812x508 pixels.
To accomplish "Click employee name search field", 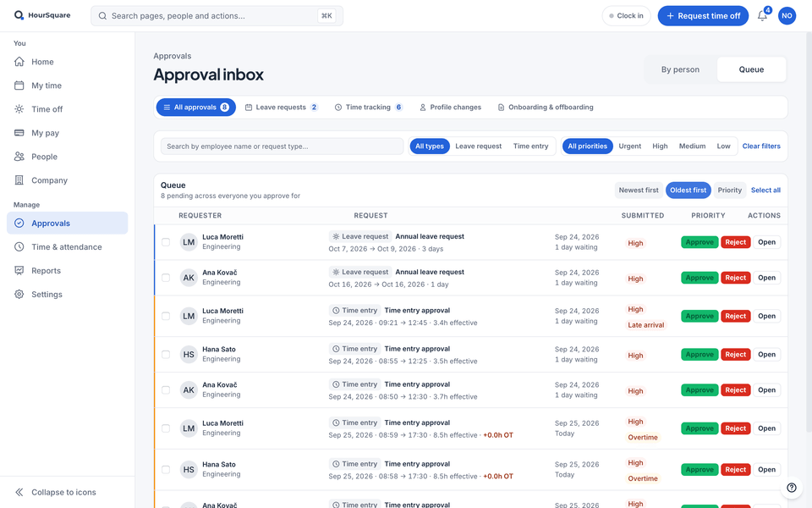I will coord(282,146).
